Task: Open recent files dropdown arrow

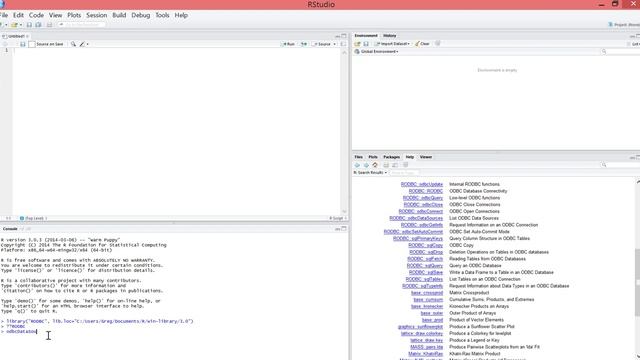Action: 21,25
